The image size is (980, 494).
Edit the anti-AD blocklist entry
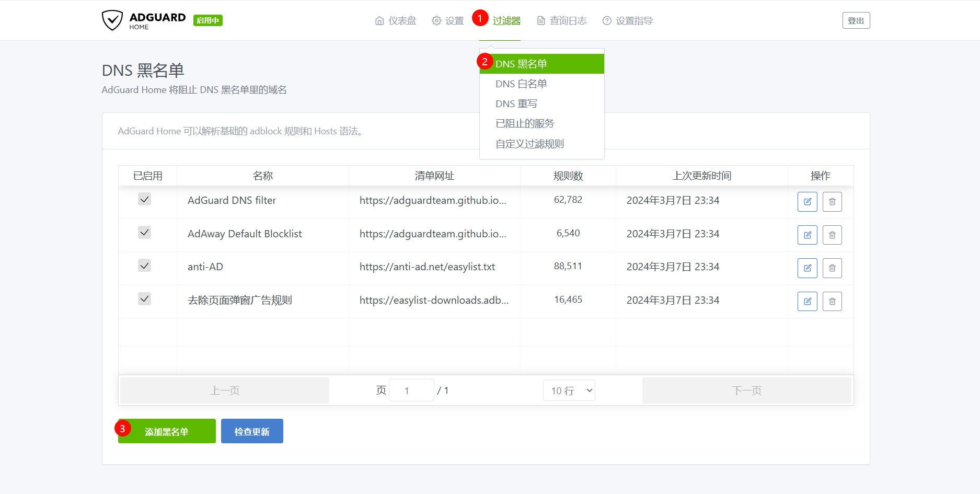[x=808, y=268]
